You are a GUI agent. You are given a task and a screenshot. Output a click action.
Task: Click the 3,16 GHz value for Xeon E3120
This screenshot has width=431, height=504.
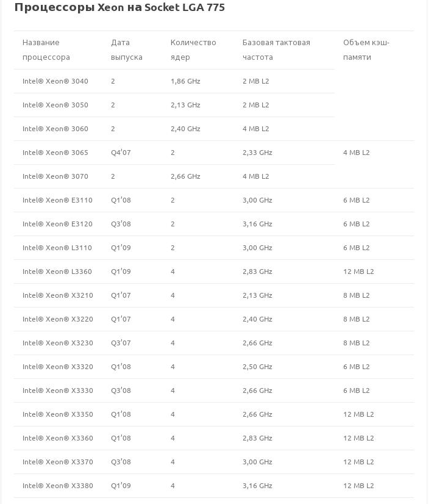coord(257,224)
